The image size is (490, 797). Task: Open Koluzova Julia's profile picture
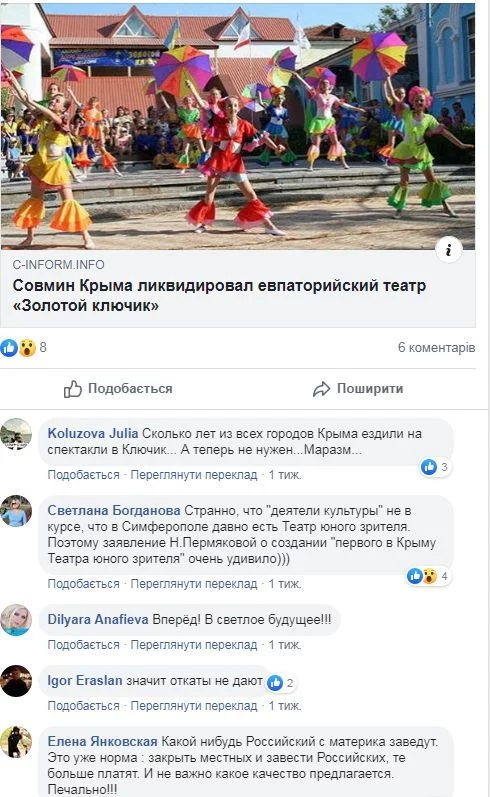pos(16,434)
